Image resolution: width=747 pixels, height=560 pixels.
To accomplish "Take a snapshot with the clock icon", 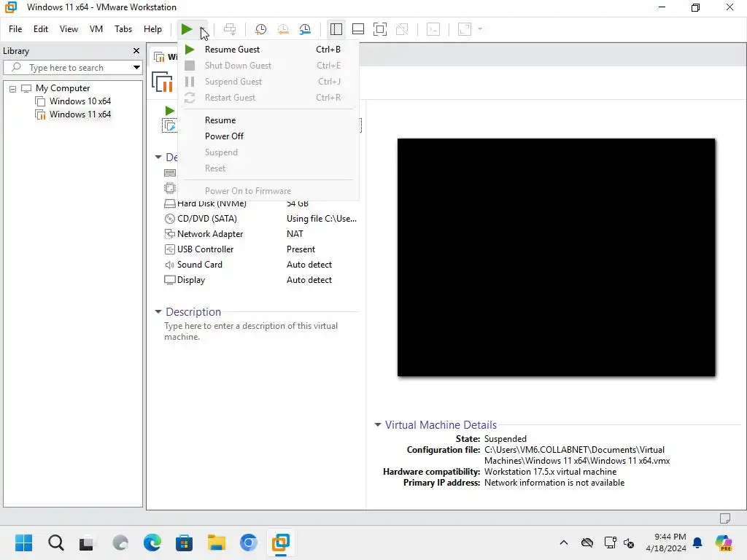I will 260,29.
